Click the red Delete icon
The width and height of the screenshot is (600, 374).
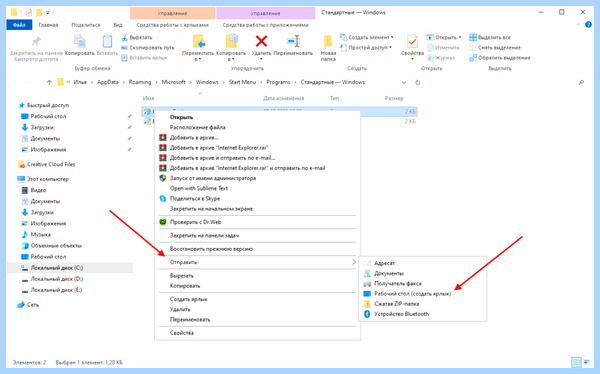(261, 41)
